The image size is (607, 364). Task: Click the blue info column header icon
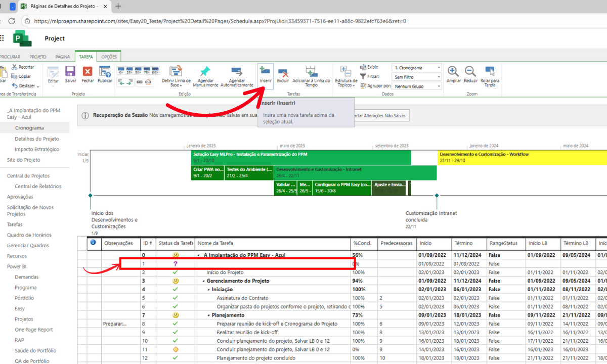click(x=93, y=243)
